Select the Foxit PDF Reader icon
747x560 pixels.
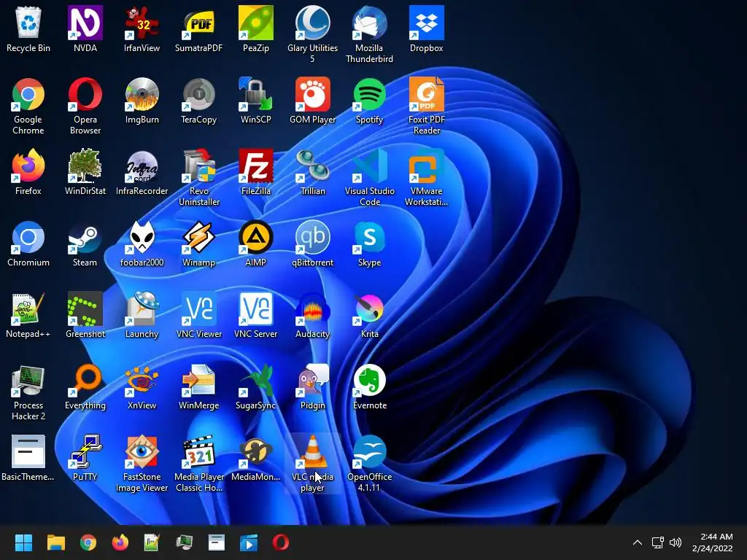(x=426, y=94)
